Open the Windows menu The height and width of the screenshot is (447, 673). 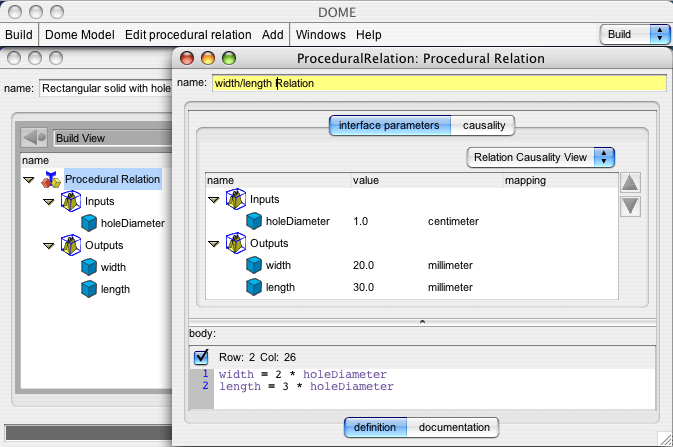point(321,34)
